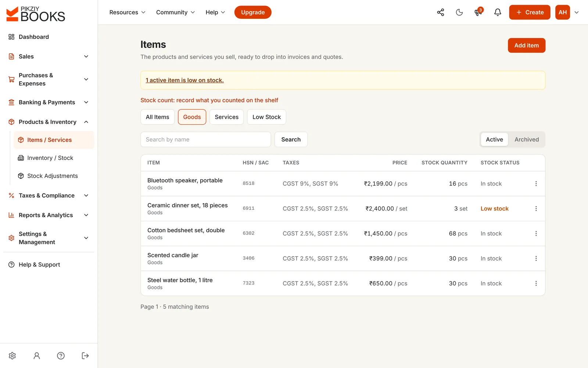Select the Low Stock filter tab

(x=266, y=117)
